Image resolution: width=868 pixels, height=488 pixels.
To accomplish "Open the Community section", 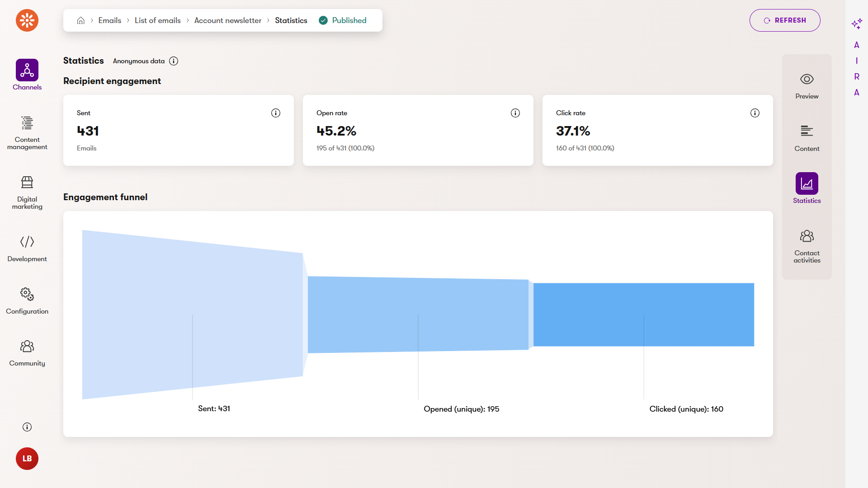I will [x=27, y=353].
